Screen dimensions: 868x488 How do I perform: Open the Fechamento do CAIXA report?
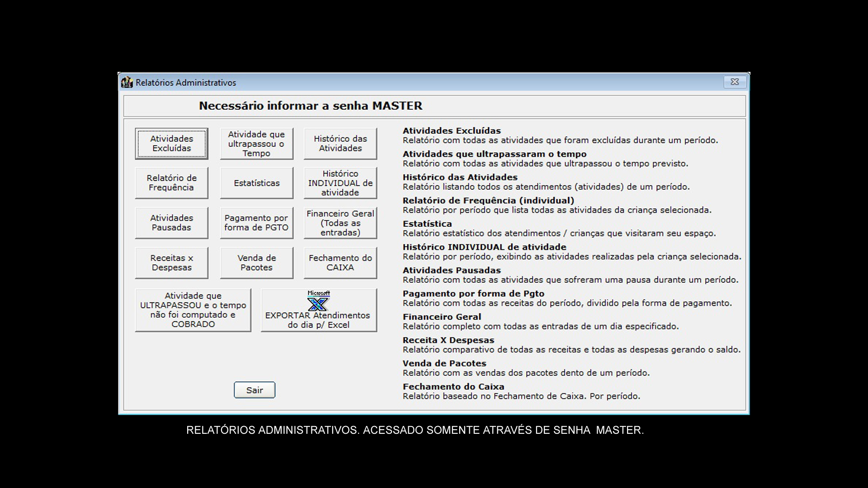tap(340, 263)
